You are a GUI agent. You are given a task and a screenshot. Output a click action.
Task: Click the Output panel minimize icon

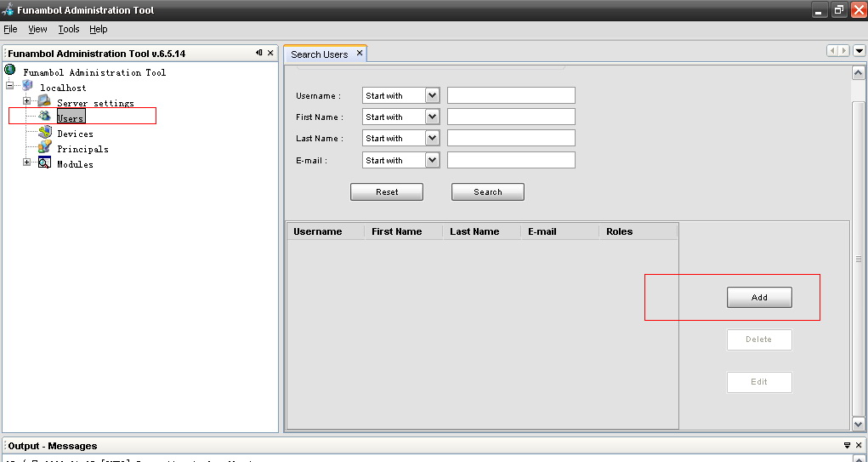847,445
